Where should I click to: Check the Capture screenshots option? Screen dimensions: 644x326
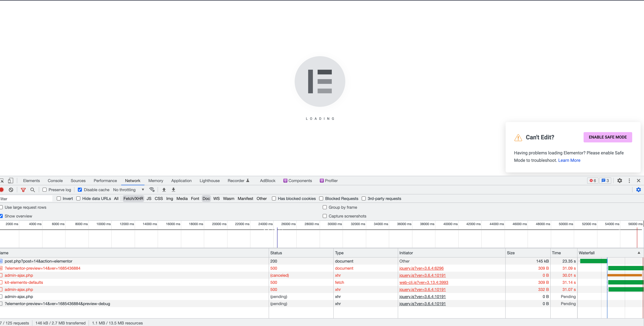click(325, 216)
